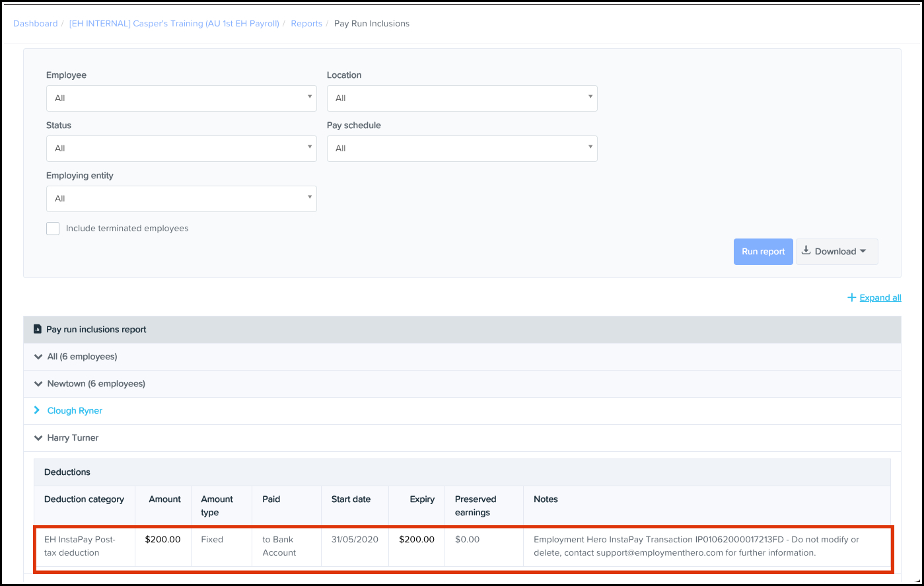The image size is (924, 586).
Task: Click the report icon beside Pay run inclusions report
Action: (x=38, y=329)
